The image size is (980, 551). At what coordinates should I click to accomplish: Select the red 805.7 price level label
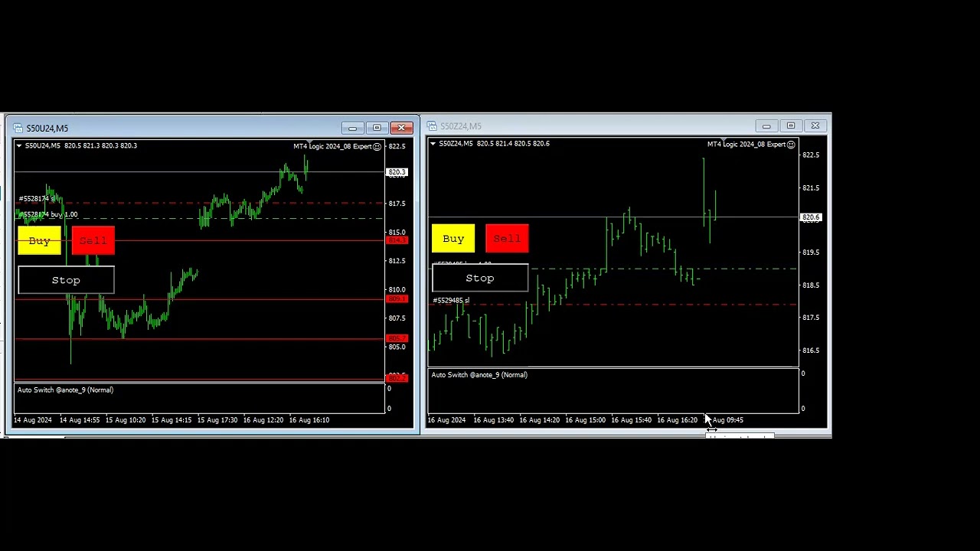(397, 338)
